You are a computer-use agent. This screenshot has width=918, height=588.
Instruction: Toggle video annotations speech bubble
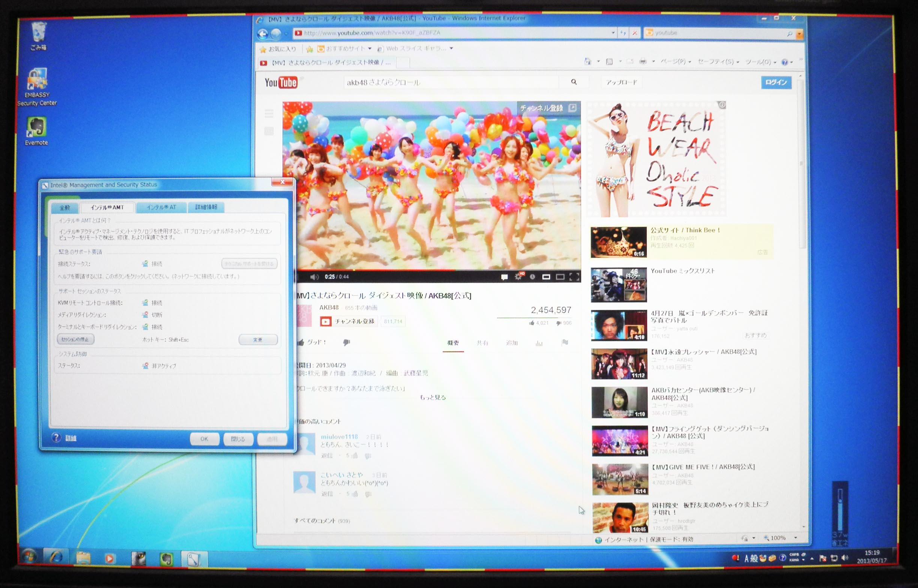pos(504,277)
